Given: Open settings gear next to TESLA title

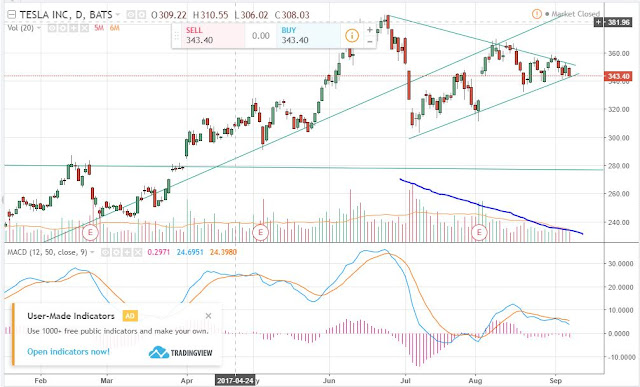Looking at the screenshot, I should click(x=141, y=15).
